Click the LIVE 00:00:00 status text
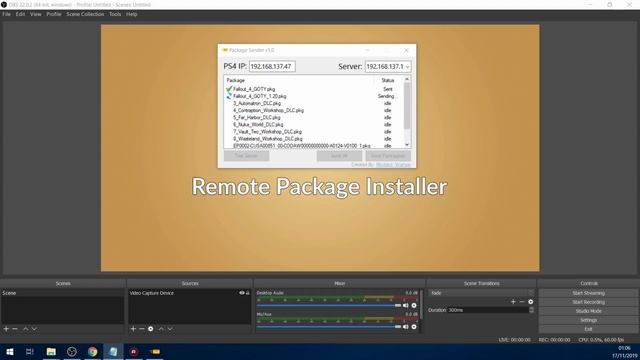640x360 pixels. [515, 340]
